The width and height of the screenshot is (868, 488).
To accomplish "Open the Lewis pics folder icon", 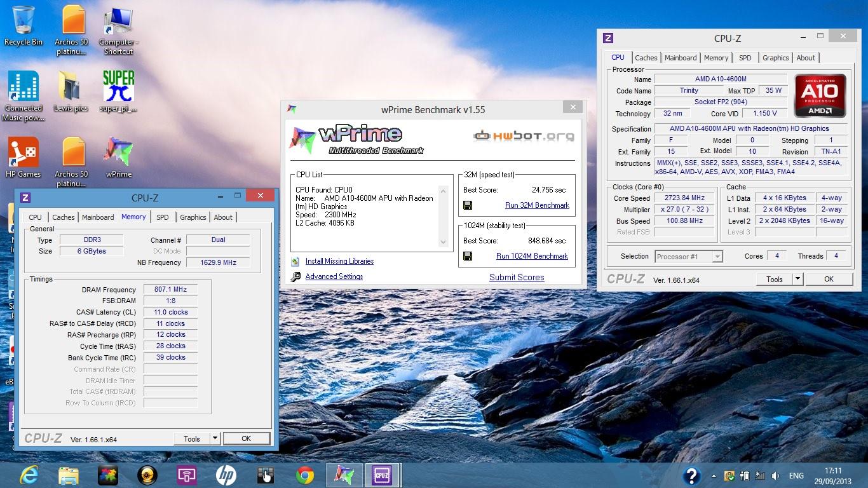I will (71, 91).
